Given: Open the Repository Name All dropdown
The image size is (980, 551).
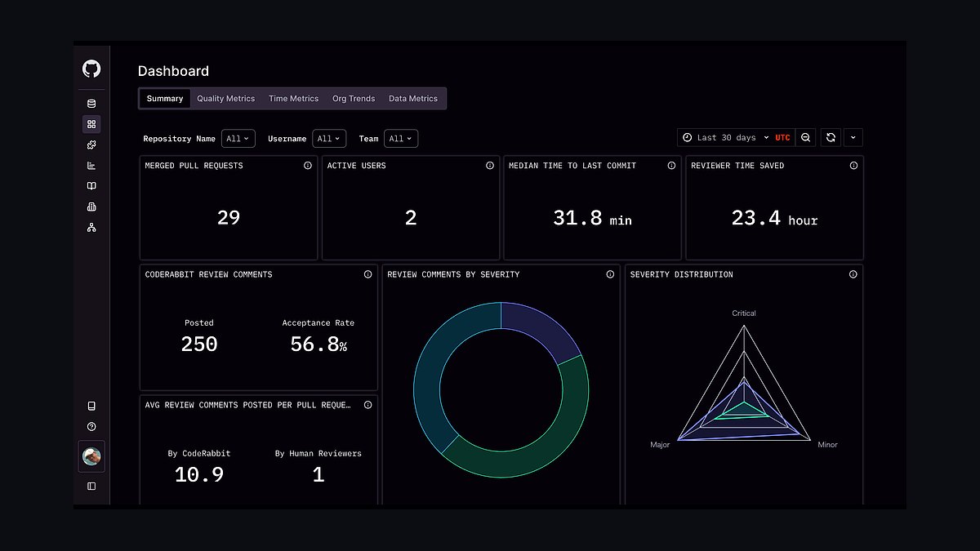Looking at the screenshot, I should point(238,139).
